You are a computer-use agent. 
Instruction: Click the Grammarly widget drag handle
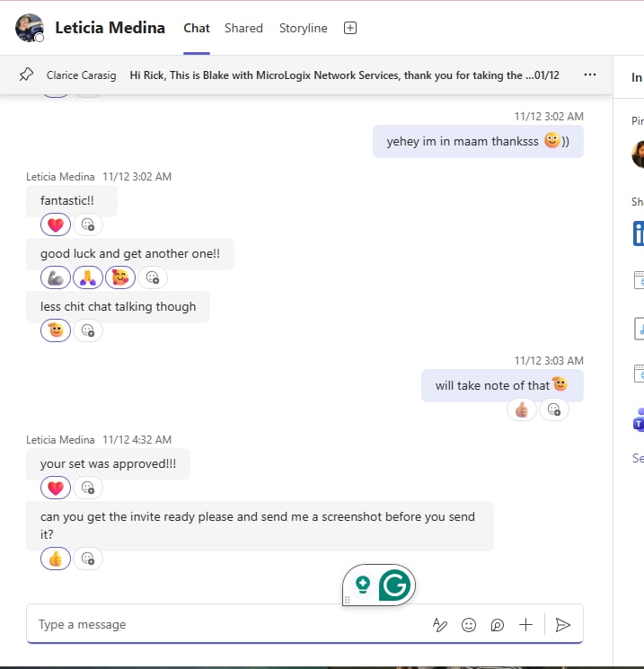click(x=347, y=601)
